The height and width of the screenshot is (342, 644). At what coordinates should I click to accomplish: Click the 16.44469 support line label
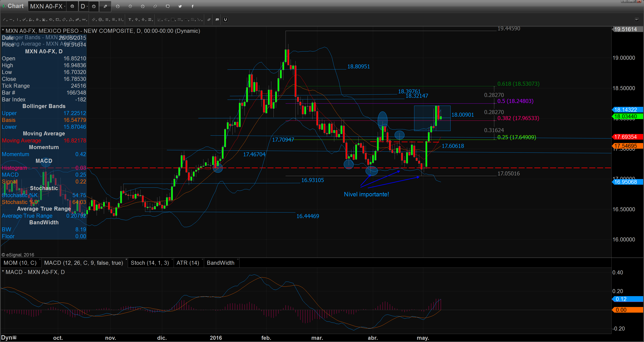tap(308, 216)
